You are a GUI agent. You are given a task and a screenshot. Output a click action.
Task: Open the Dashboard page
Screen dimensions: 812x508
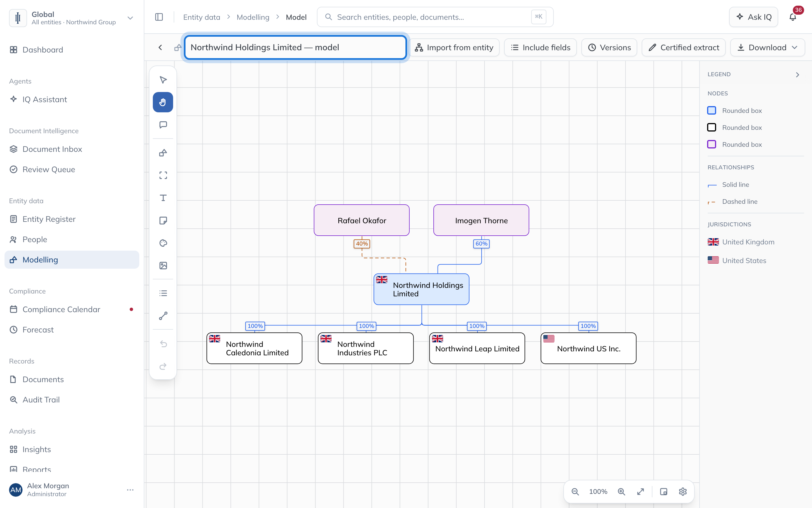pyautogui.click(x=72, y=50)
